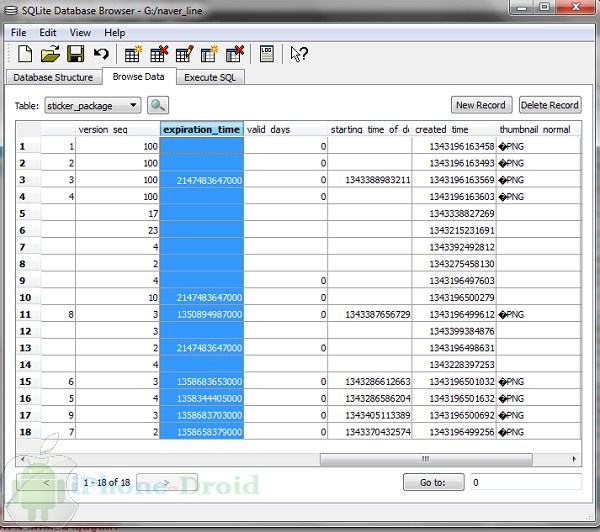
Task: Switch to the Browse Data tab
Action: pos(139,77)
